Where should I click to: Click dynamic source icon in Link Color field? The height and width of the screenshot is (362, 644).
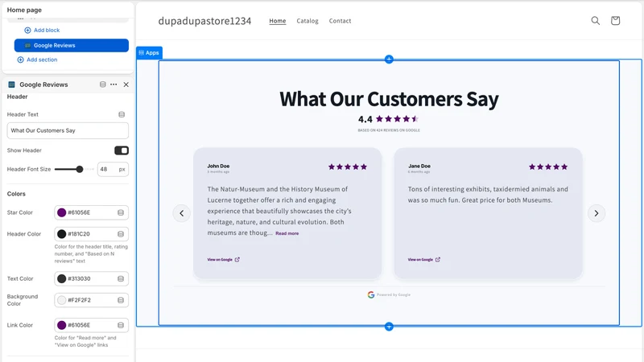point(121,325)
